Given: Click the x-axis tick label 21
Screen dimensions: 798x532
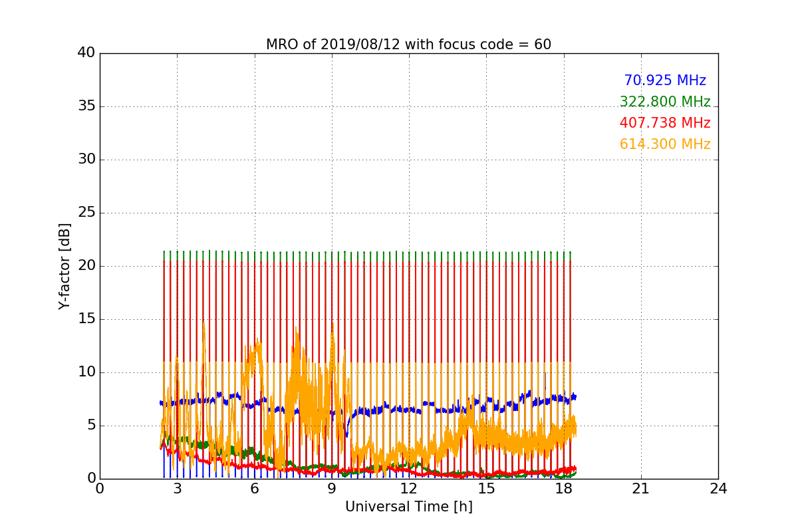Looking at the screenshot, I should tap(641, 489).
